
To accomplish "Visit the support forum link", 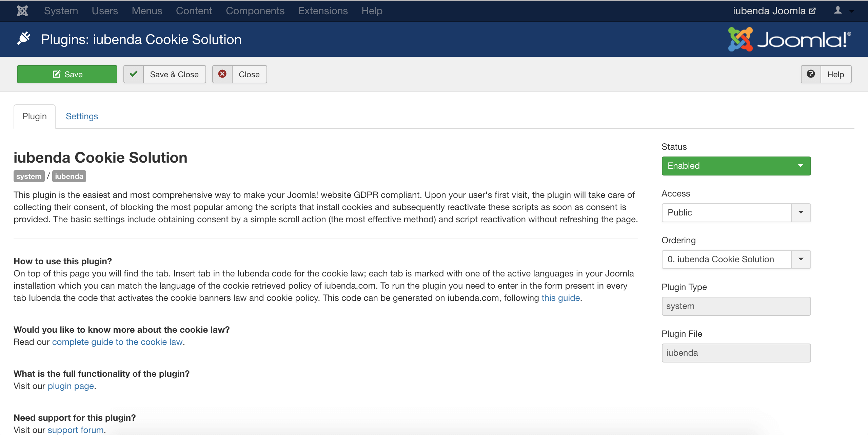I will pyautogui.click(x=75, y=430).
